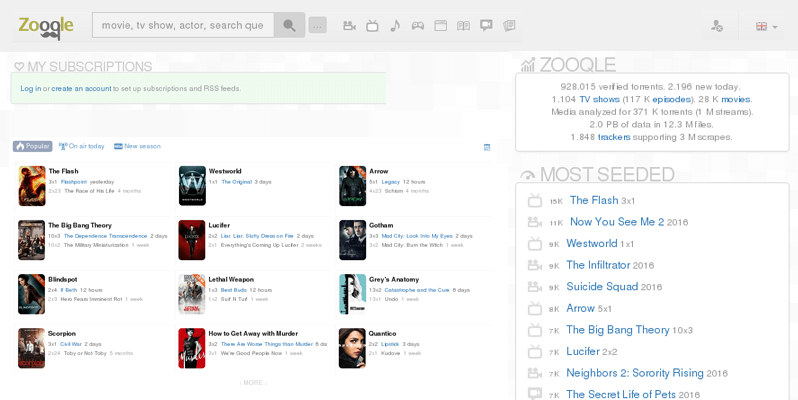Open the Best Buds episode link
Image resolution: width=798 pixels, height=400 pixels.
(234, 290)
